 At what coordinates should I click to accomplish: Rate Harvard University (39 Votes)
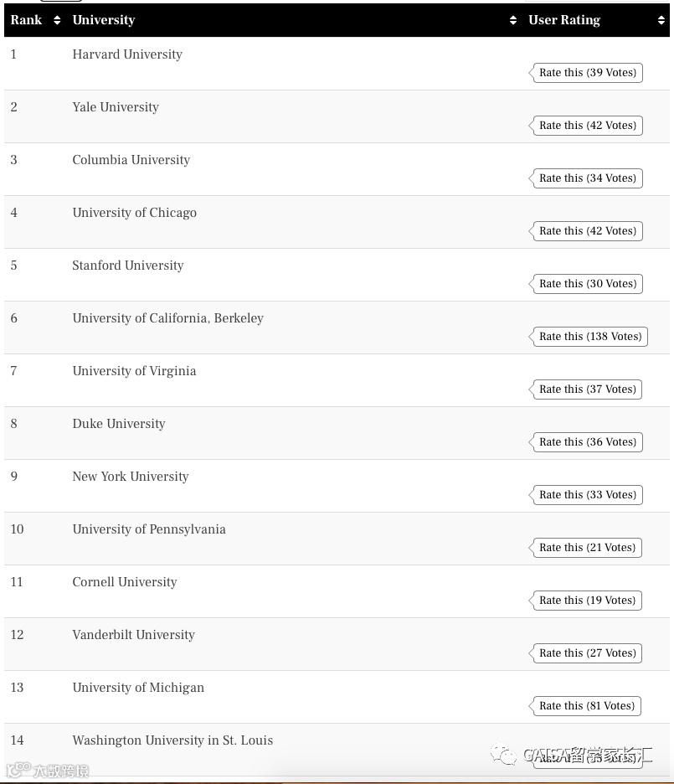(587, 73)
